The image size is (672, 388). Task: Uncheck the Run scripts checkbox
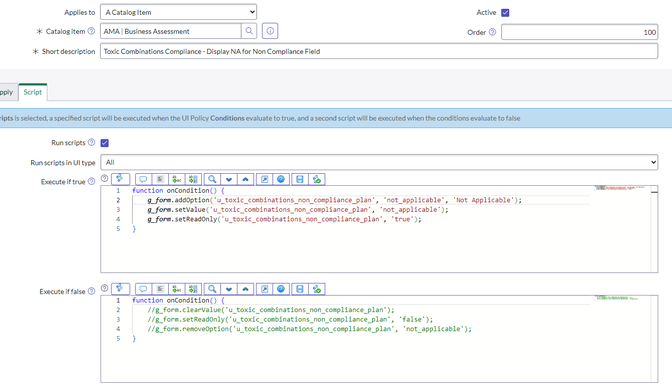pyautogui.click(x=105, y=143)
